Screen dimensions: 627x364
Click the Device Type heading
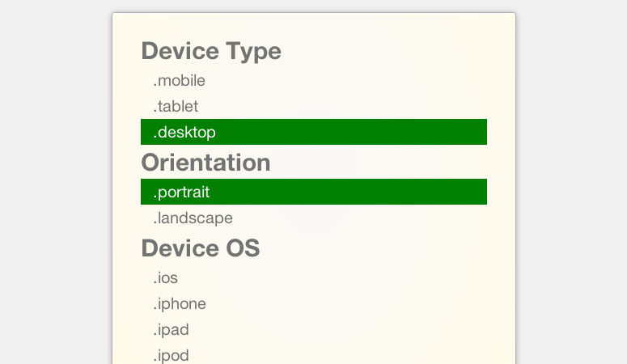[x=211, y=51]
